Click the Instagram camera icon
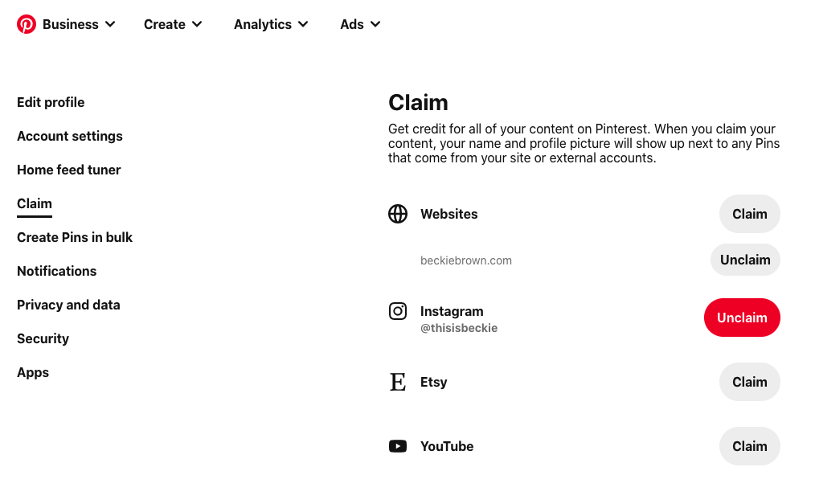815x504 pixels. (x=398, y=311)
